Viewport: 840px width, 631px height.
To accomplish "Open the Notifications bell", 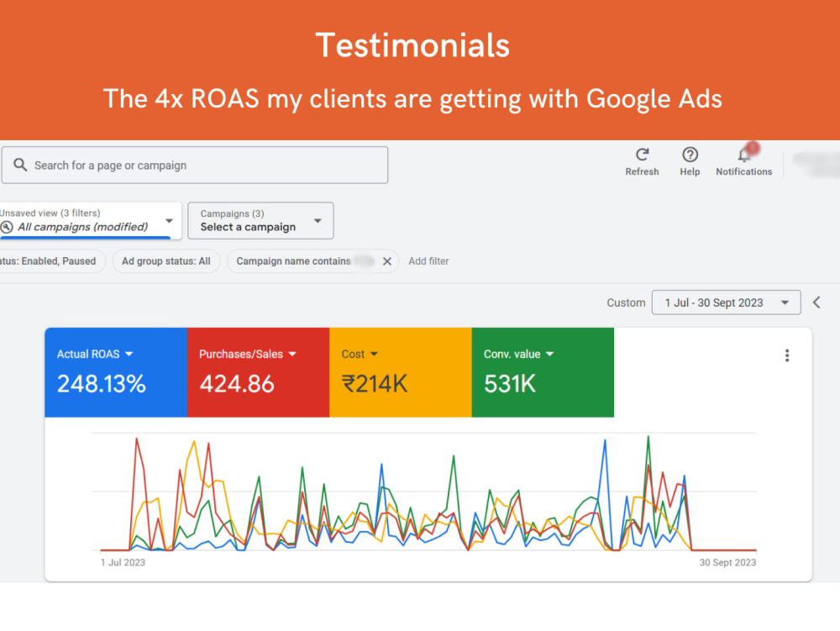I will tap(744, 155).
